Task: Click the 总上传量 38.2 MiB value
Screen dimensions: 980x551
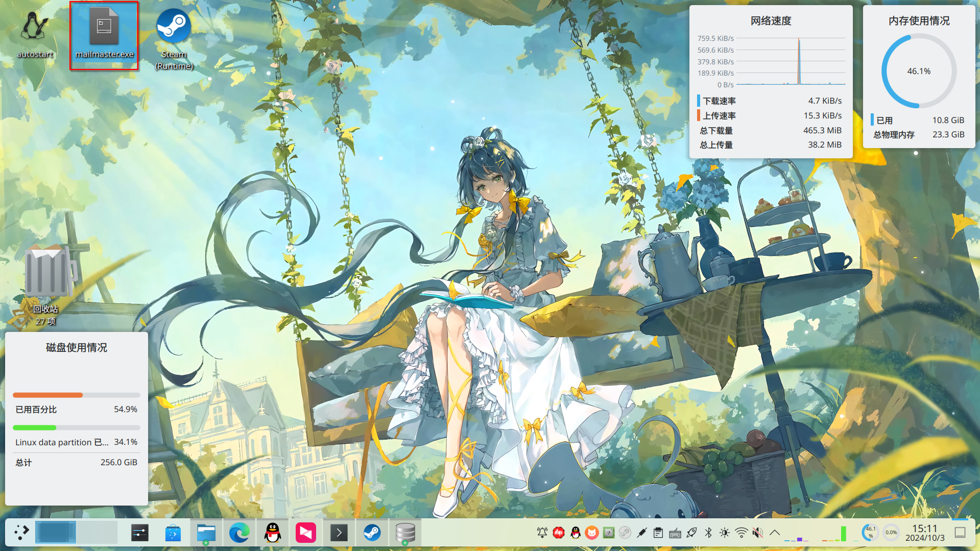Action: click(x=824, y=145)
